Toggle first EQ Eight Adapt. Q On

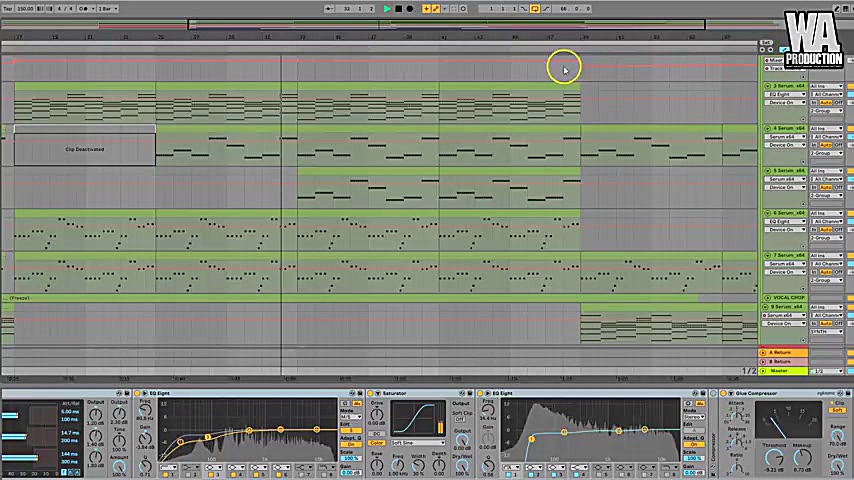click(x=351, y=445)
